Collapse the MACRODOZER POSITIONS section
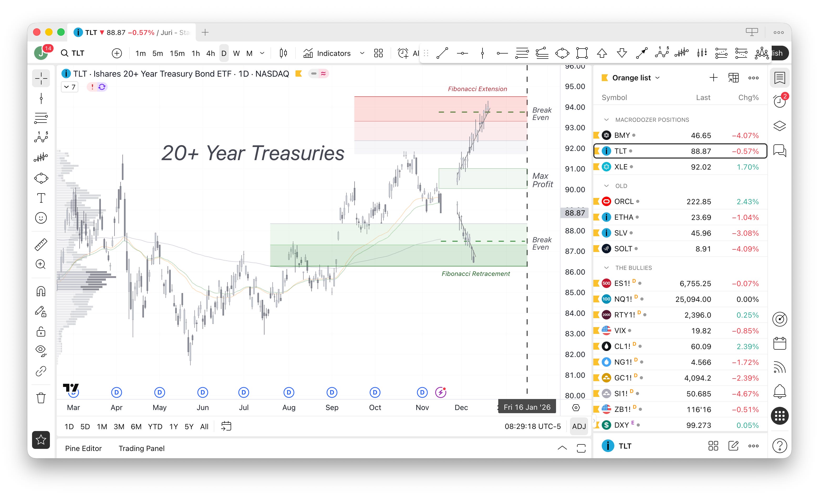The width and height of the screenshot is (820, 504). point(606,120)
